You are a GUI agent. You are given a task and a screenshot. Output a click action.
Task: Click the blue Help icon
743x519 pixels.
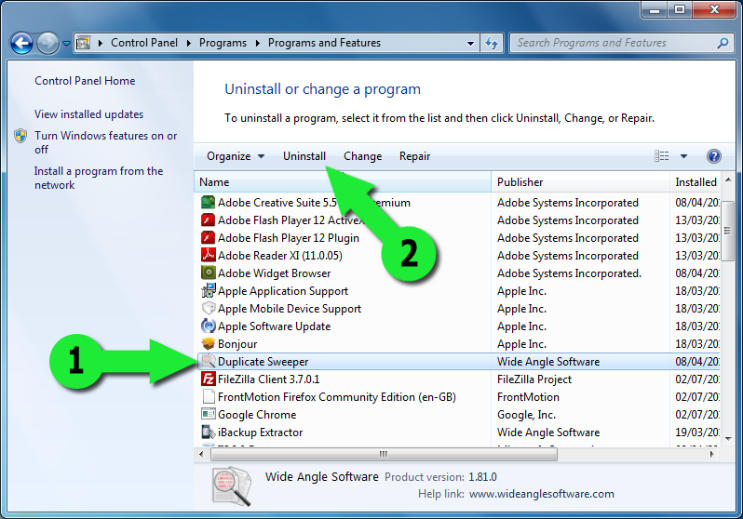(714, 156)
